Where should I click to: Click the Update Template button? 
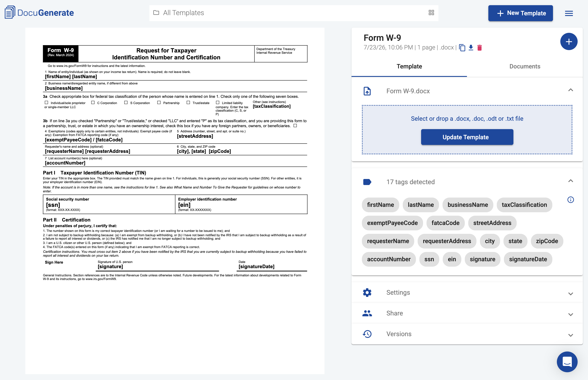(x=467, y=137)
